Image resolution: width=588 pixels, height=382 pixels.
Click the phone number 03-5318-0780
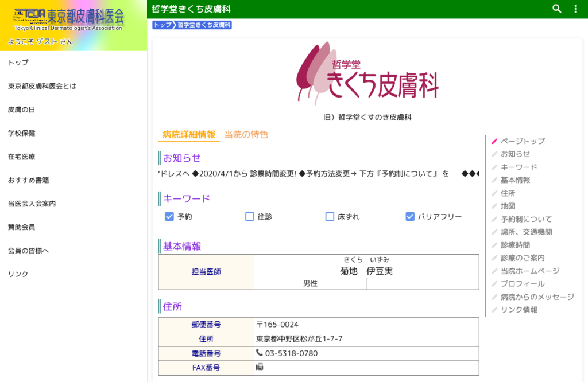tap(291, 353)
